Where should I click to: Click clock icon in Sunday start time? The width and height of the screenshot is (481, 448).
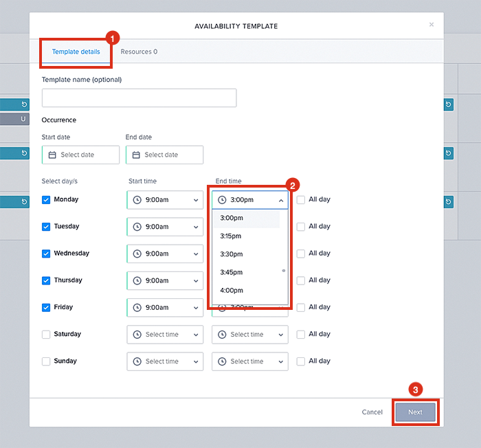pos(137,361)
